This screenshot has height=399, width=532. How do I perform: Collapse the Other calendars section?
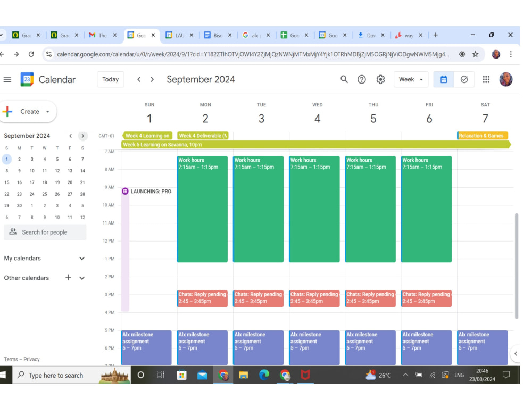pos(82,278)
